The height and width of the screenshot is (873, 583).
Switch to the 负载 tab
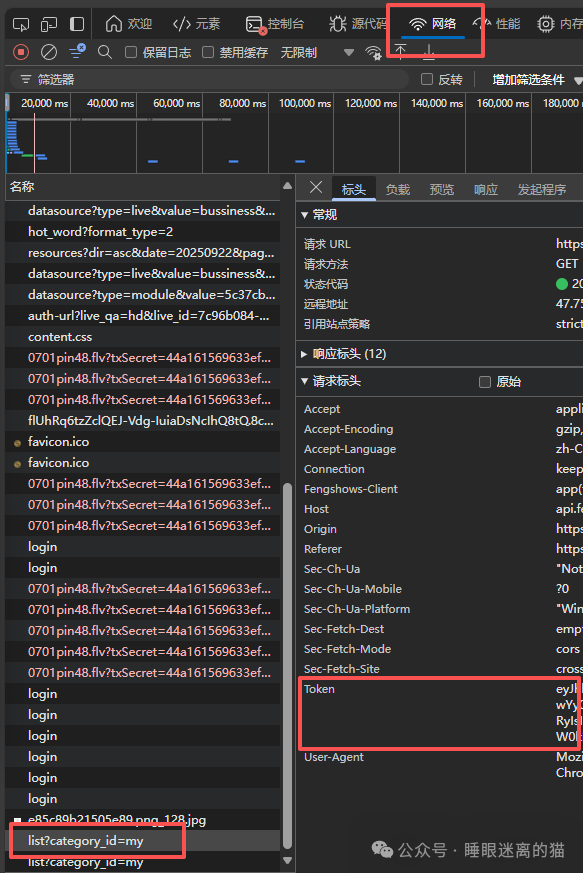coord(398,190)
